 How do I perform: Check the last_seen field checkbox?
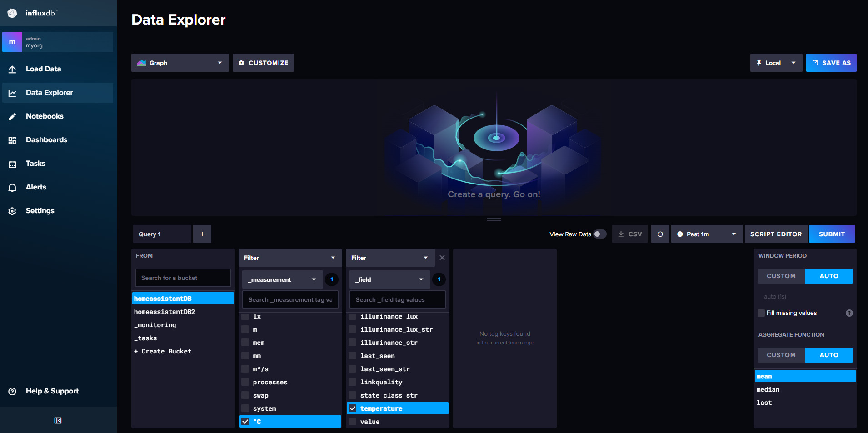point(353,356)
